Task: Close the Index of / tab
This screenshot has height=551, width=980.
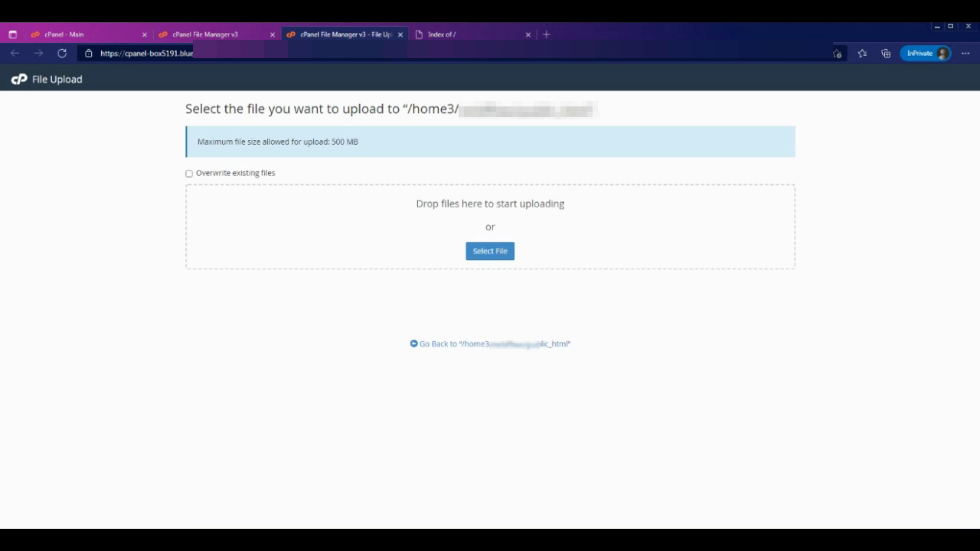Action: pyautogui.click(x=528, y=34)
